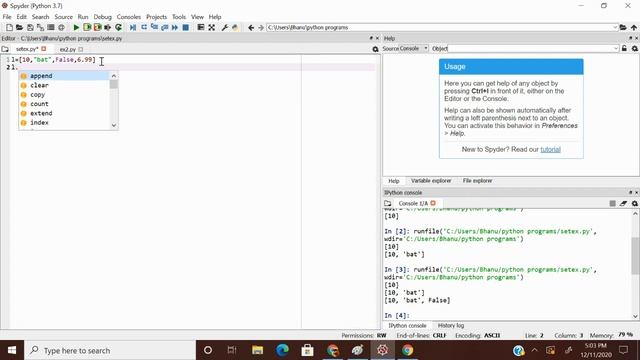The height and width of the screenshot is (360, 640).
Task: Open the Help pane options gear
Action: (635, 49)
